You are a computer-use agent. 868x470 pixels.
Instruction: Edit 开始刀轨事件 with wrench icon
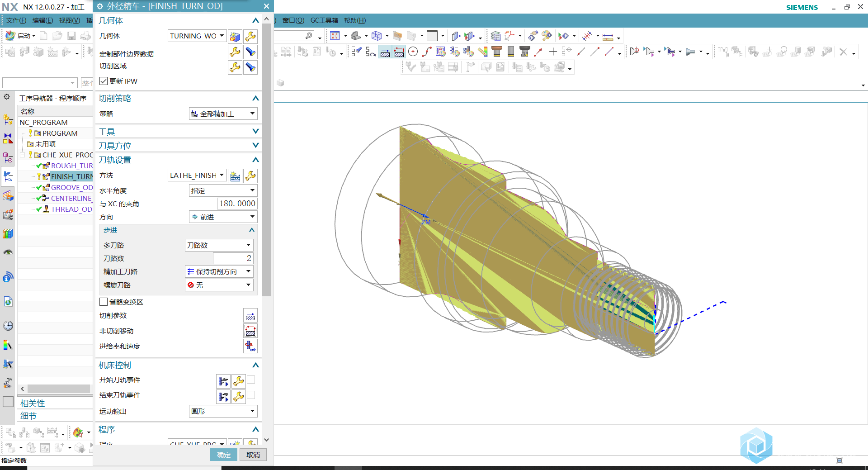click(238, 381)
